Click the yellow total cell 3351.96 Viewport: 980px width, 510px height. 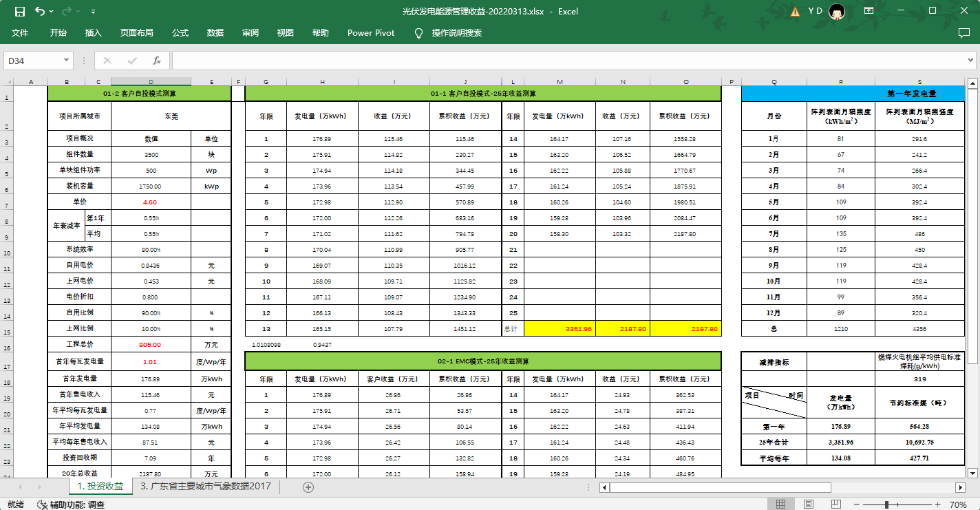pyautogui.click(x=560, y=329)
